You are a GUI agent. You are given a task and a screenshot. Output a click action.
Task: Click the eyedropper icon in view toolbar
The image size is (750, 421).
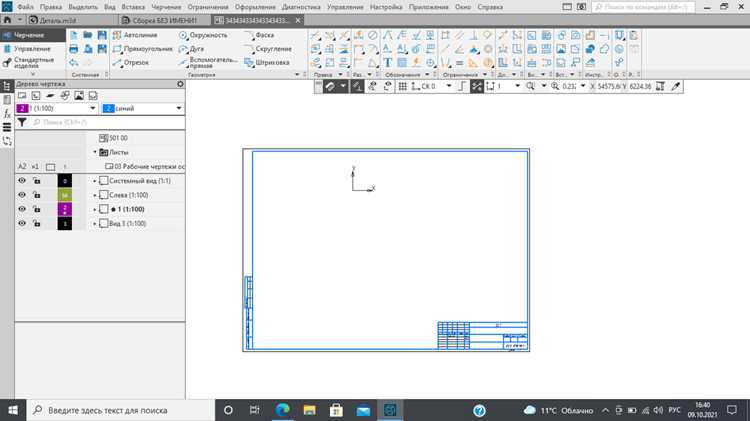675,86
